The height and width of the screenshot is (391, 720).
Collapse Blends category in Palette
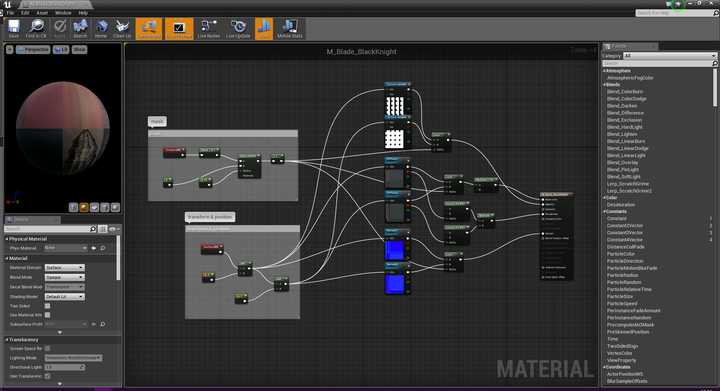[x=605, y=84]
